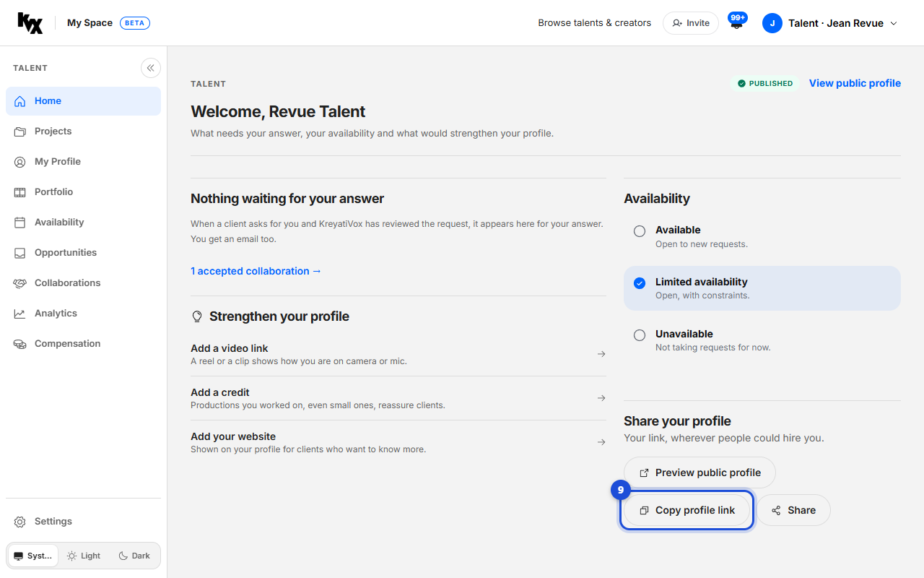
Task: Click the Availability calendar icon
Action: tap(20, 223)
